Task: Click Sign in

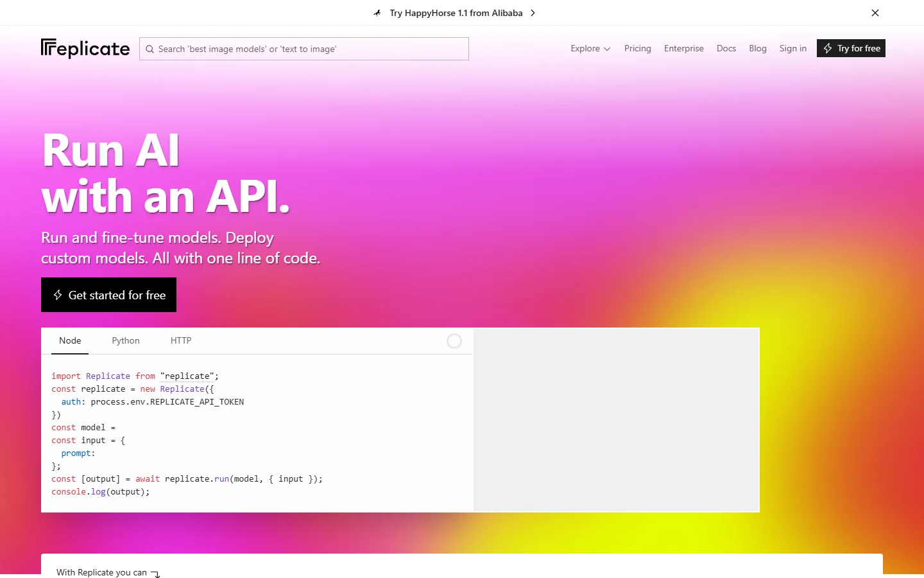Action: pyautogui.click(x=793, y=48)
